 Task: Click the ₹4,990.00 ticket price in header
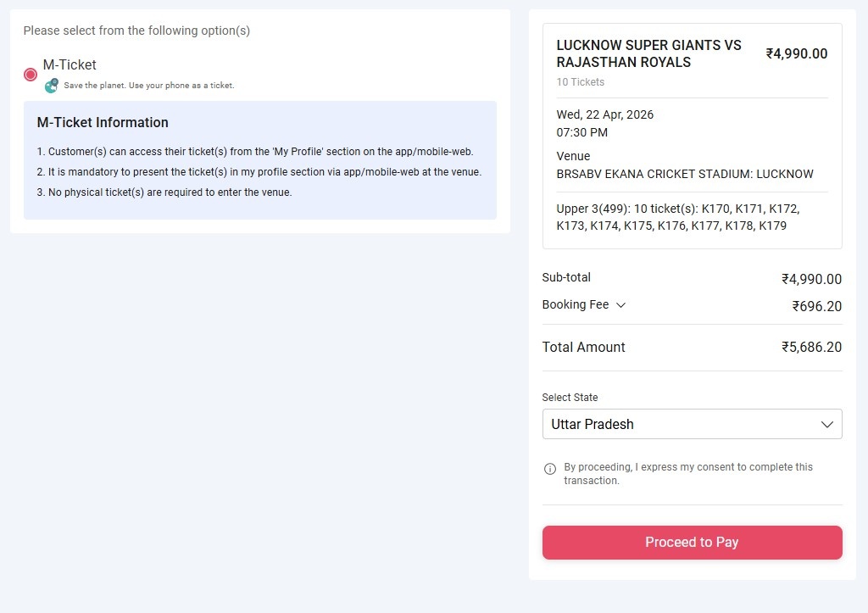click(x=796, y=53)
